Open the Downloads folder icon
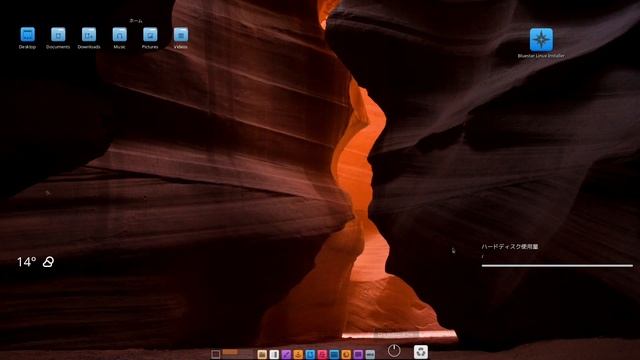 89,35
